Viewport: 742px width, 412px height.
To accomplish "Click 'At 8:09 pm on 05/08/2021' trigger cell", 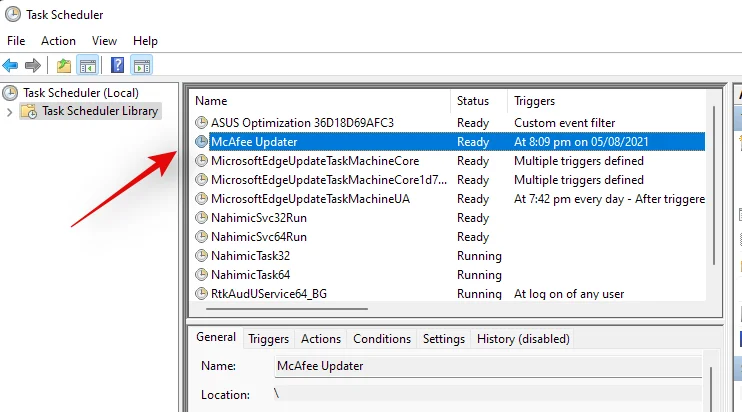I will 581,142.
